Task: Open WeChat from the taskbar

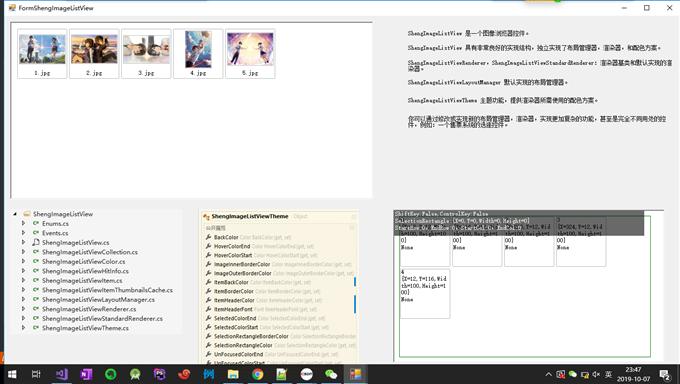Action: pos(331,374)
